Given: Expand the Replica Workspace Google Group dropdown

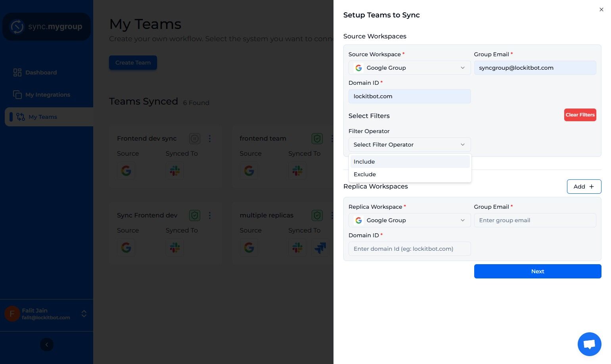Looking at the screenshot, I should coord(410,220).
